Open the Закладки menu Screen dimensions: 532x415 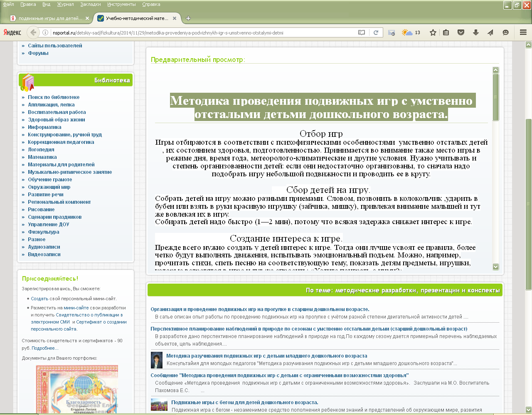(x=90, y=4)
